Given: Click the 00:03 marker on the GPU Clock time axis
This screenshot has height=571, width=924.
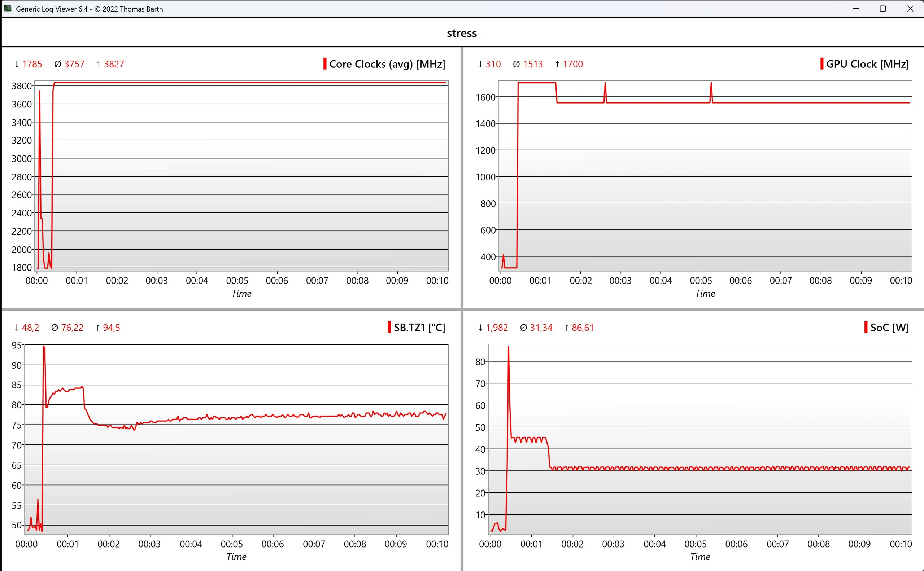Looking at the screenshot, I should tap(620, 281).
